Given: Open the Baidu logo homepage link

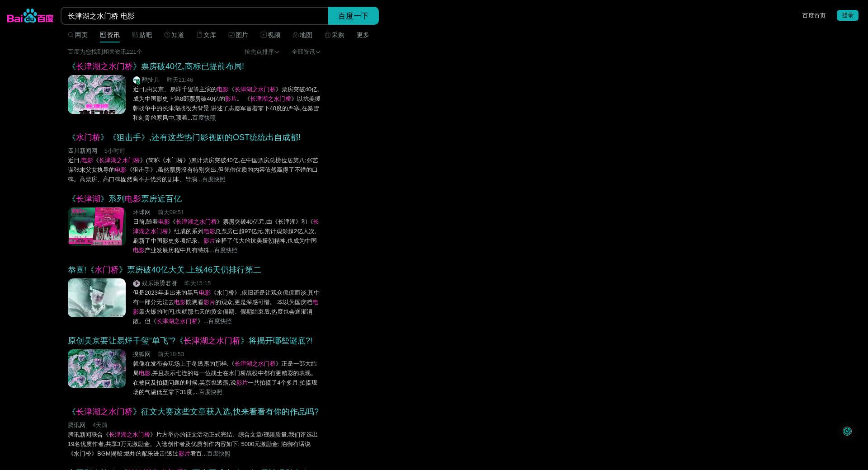Looking at the screenshot, I should pyautogui.click(x=30, y=16).
